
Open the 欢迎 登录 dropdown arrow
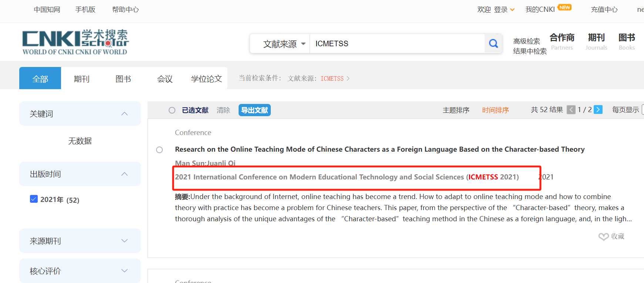512,10
